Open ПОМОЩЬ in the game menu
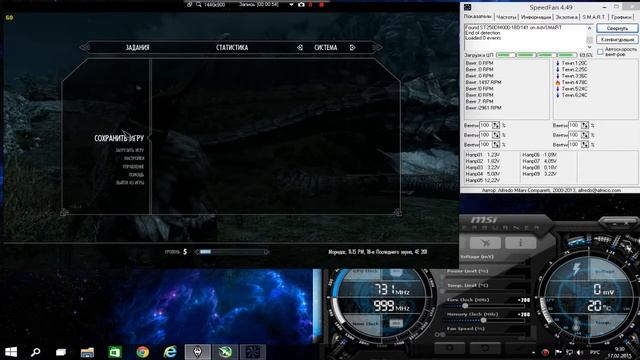640x360 pixels. 136,175
